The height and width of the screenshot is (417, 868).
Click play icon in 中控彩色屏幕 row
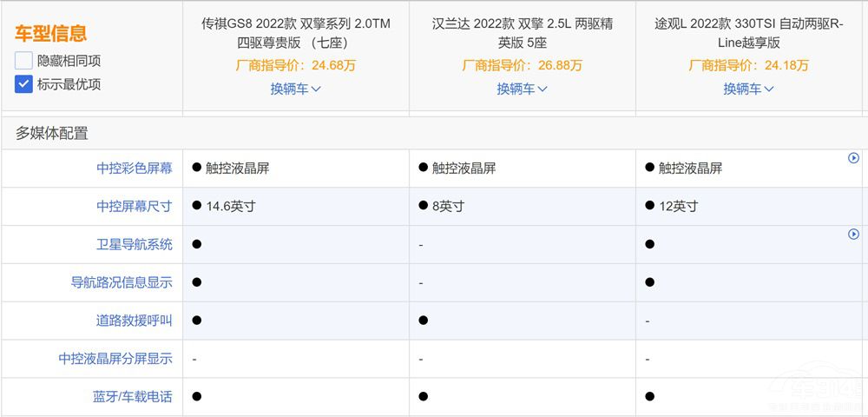point(853,158)
